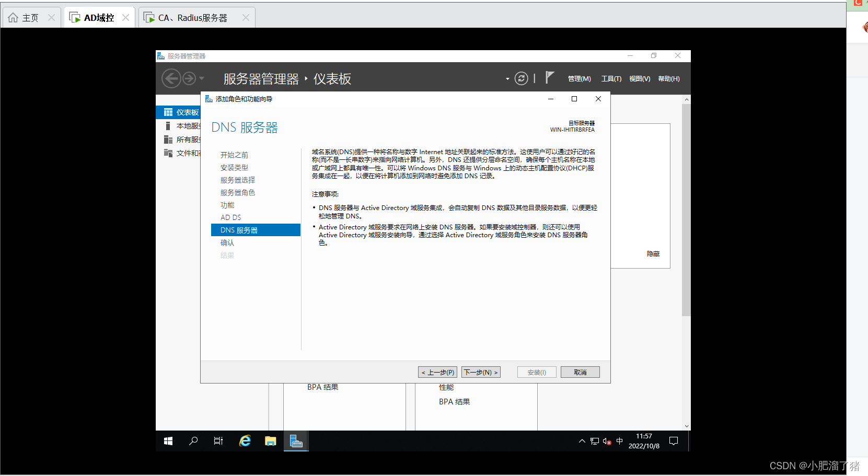Click scrollbar up arrow in Server Manager

pos(686,99)
